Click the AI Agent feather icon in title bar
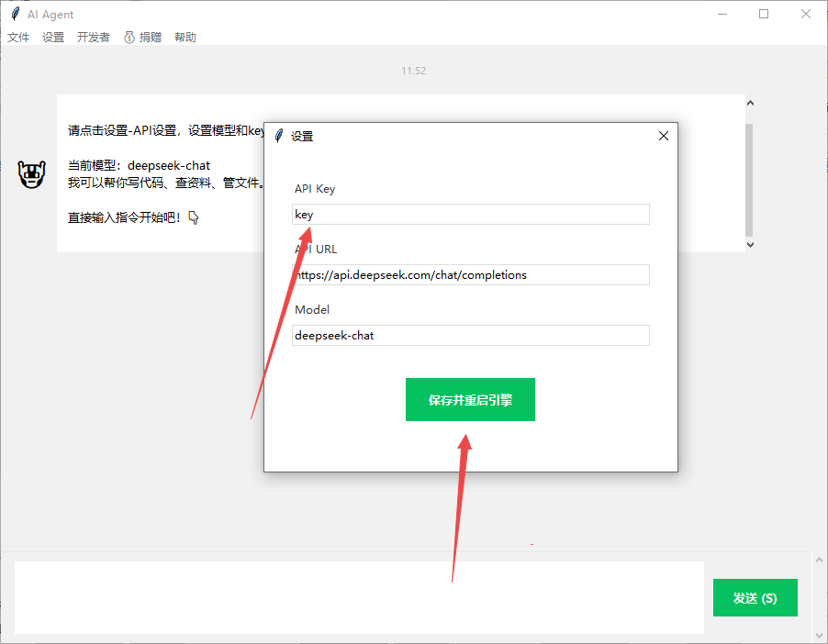 coord(15,15)
